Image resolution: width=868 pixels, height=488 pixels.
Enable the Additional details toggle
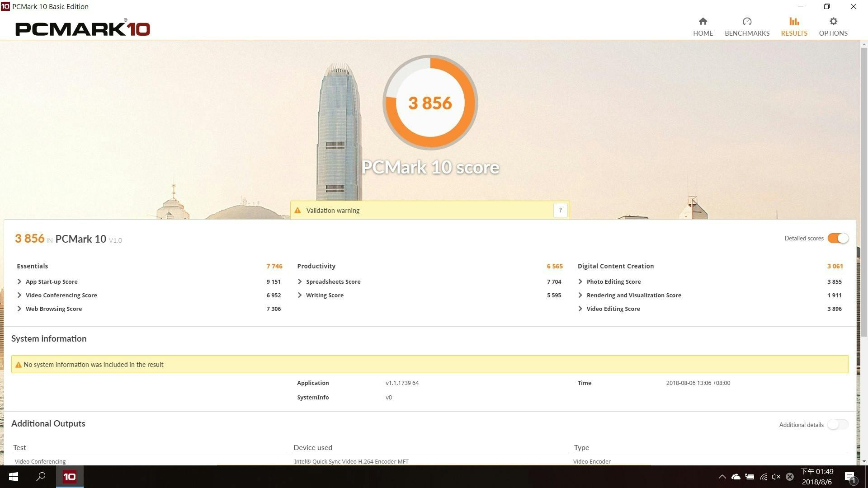click(x=838, y=425)
